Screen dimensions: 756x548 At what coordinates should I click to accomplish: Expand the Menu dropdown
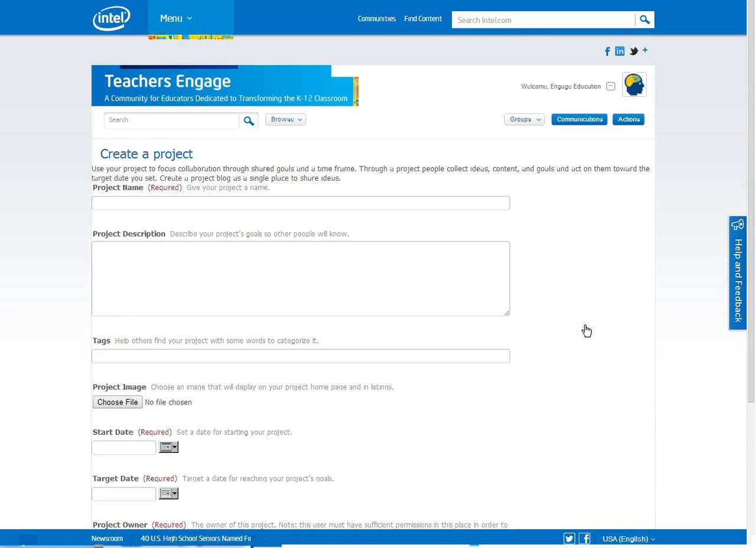tap(176, 18)
